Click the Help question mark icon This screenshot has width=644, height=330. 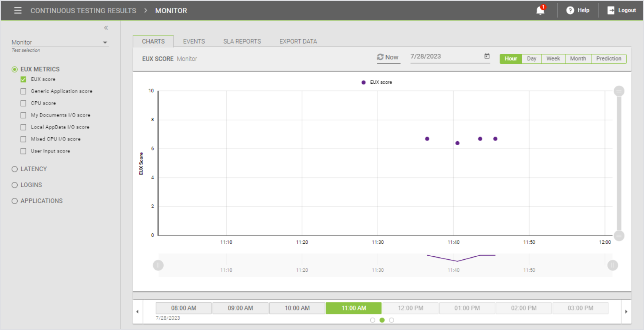tap(570, 10)
